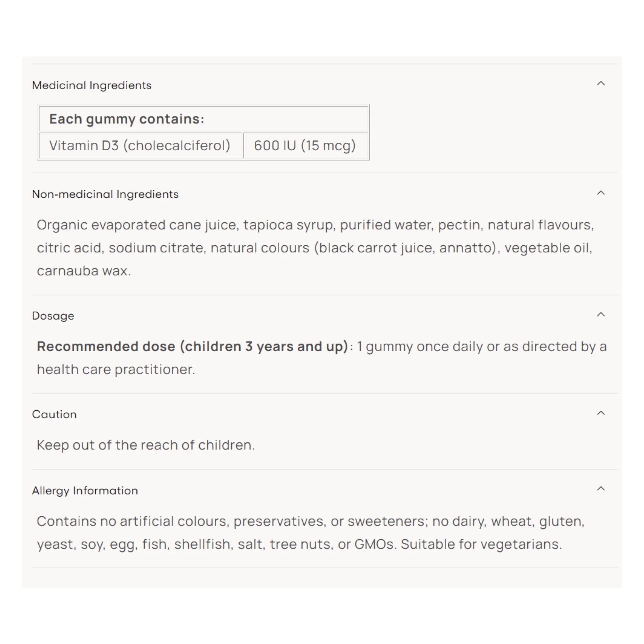The width and height of the screenshot is (644, 644).
Task: Collapse the Non-medicinal Ingredients chevron
Action: (x=601, y=193)
